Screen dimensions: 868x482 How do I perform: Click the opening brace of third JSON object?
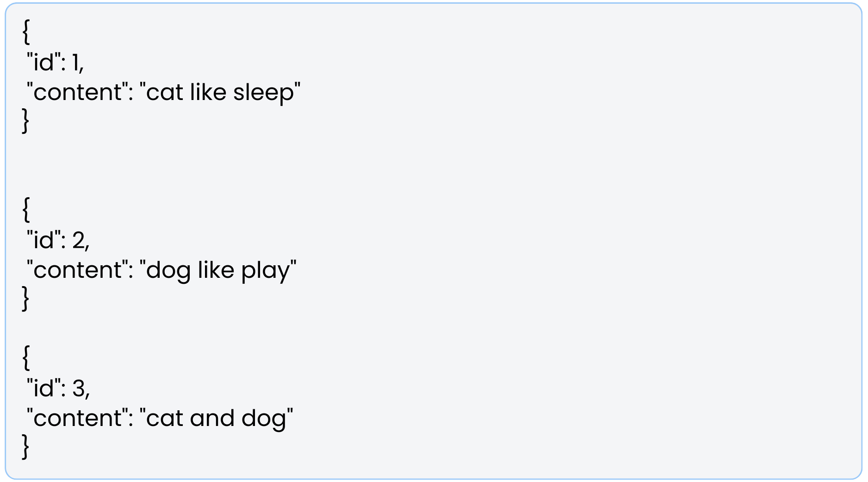(x=26, y=358)
